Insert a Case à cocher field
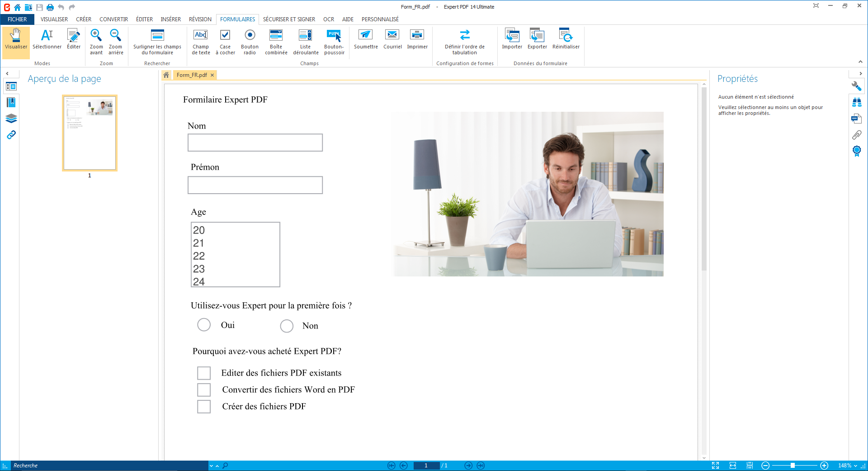The height and width of the screenshot is (471, 868). tap(225, 42)
